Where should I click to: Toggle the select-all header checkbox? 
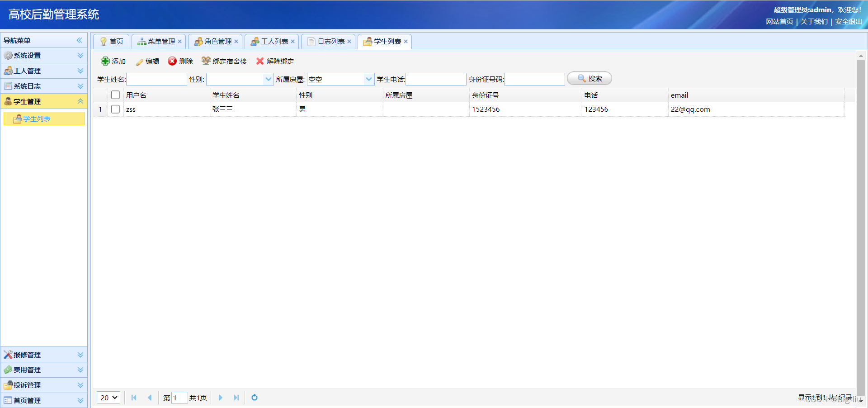point(115,95)
